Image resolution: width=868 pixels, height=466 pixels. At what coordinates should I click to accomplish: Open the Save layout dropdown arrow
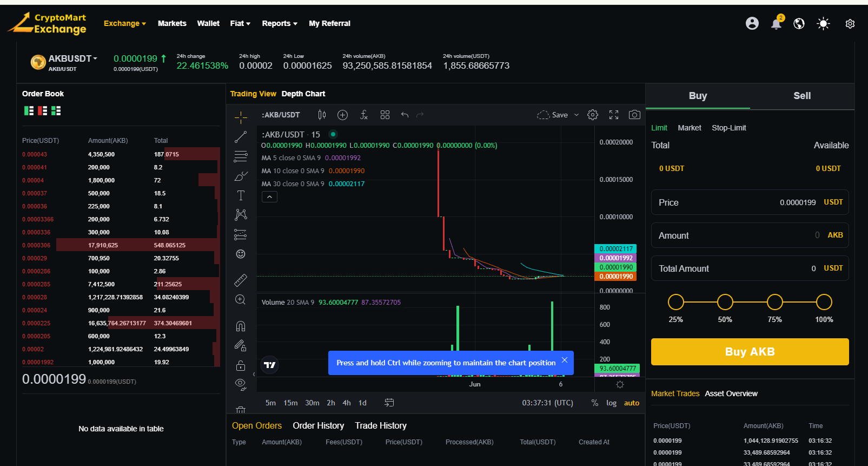click(577, 115)
